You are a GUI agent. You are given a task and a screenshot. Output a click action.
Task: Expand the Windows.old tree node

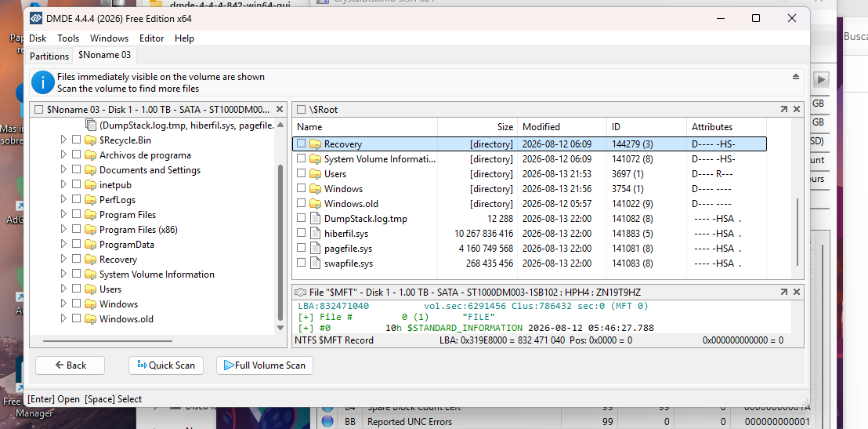63,318
